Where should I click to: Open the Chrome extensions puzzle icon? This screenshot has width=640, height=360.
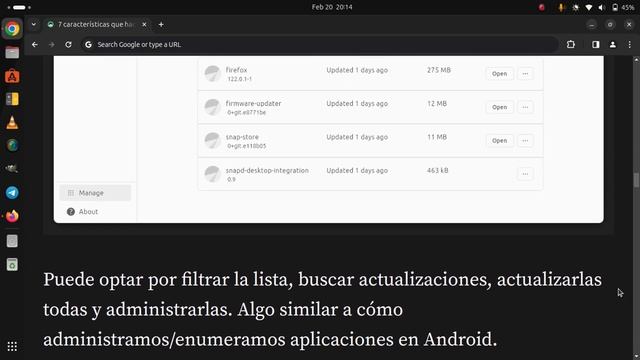571,44
